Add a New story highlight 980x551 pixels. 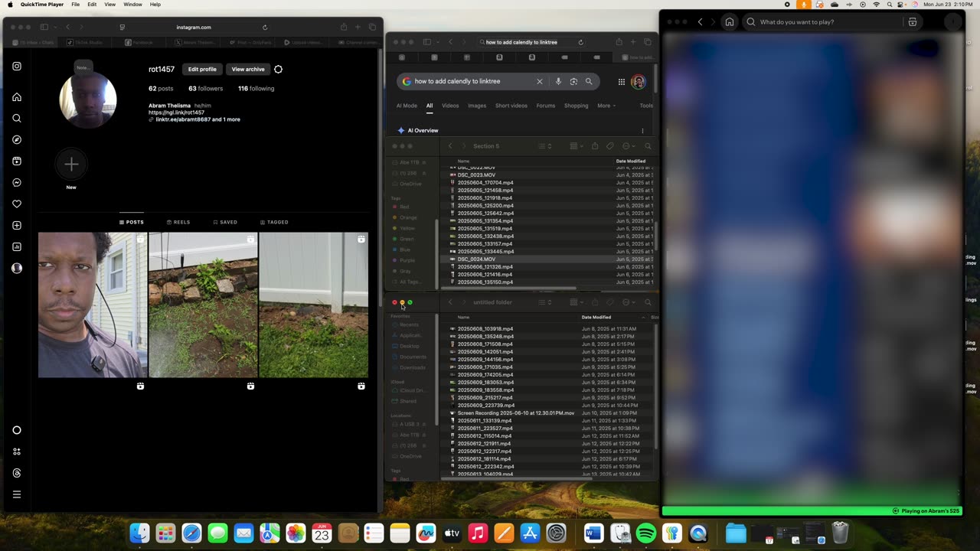(71, 164)
